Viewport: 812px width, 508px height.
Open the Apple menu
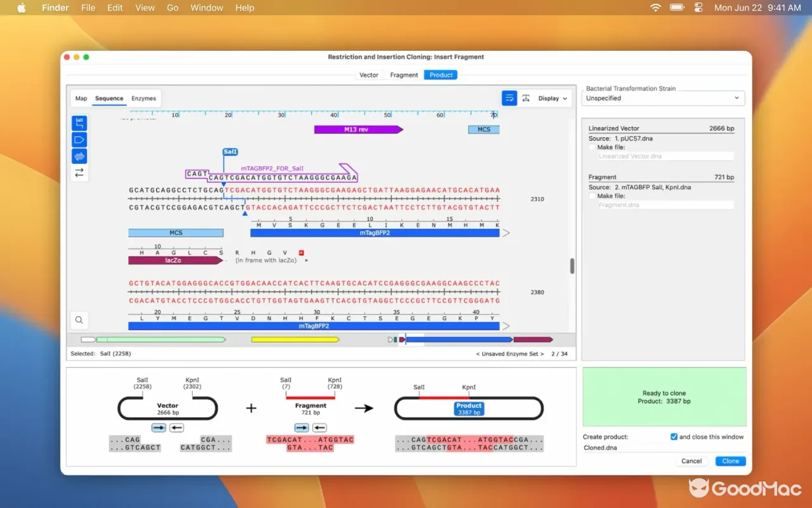[x=21, y=8]
